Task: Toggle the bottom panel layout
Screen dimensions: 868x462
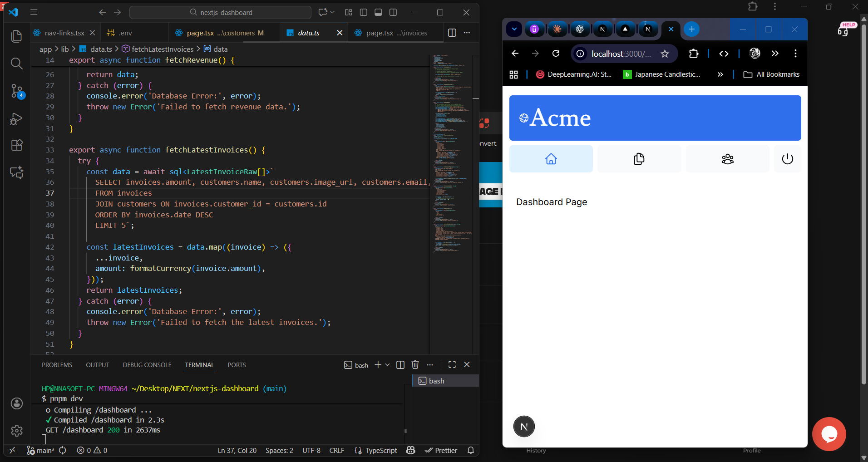Action: click(378, 12)
